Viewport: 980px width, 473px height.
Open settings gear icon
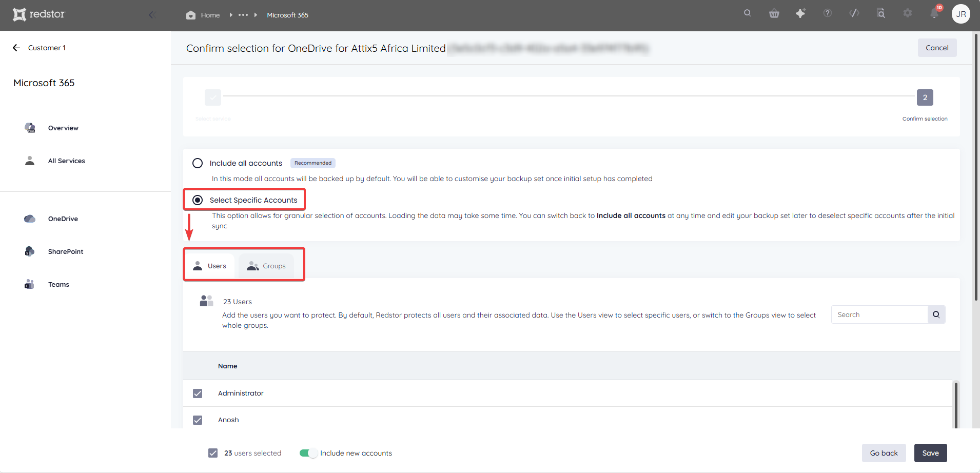click(908, 13)
